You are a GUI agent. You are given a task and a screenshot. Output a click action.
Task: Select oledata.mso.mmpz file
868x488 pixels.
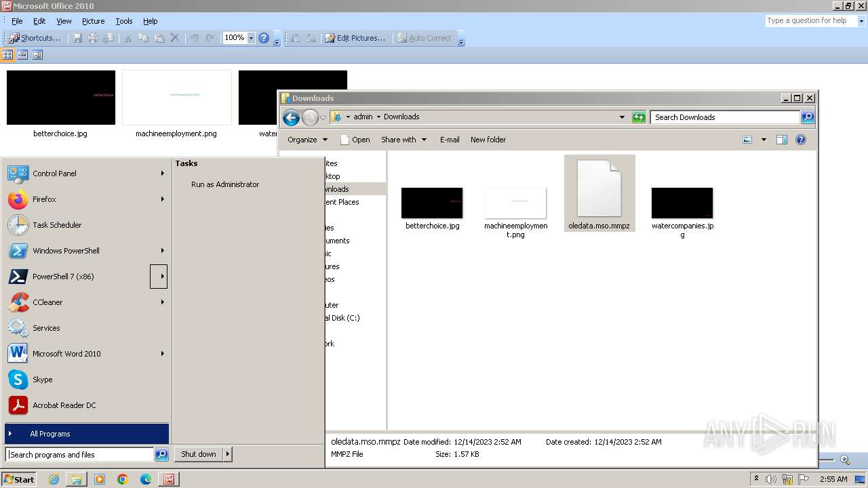599,193
